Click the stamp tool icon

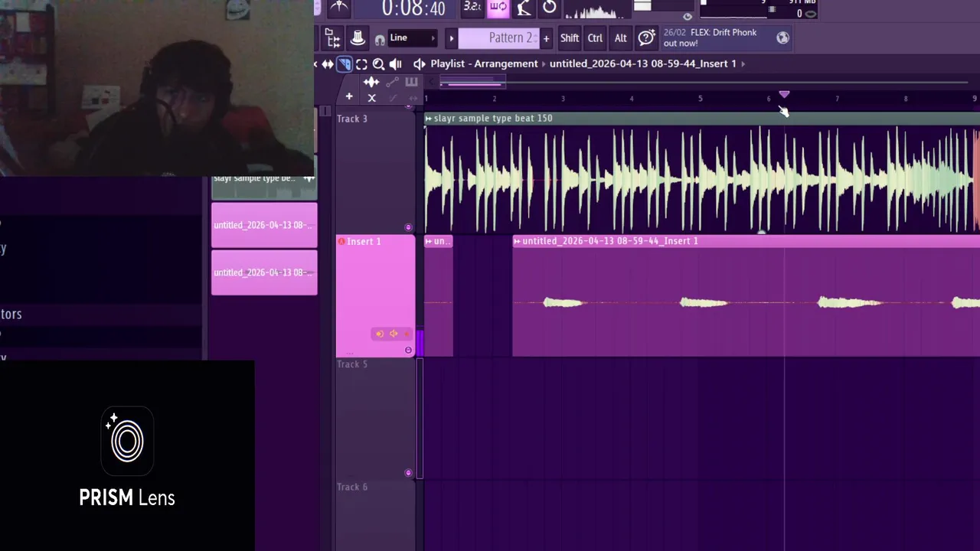[x=358, y=37]
